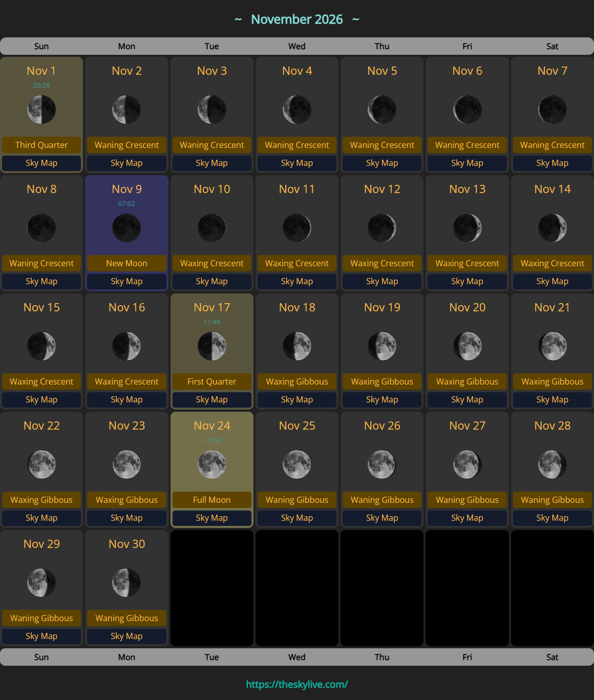This screenshot has width=594, height=700.
Task: Open Sky Map for Nov 24
Action: 211,518
